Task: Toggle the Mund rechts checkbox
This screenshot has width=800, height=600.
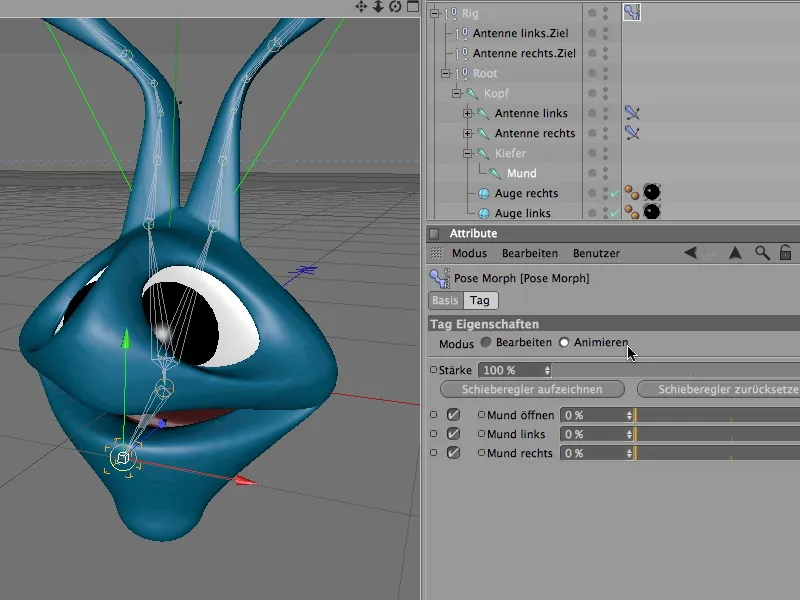Action: click(x=453, y=453)
